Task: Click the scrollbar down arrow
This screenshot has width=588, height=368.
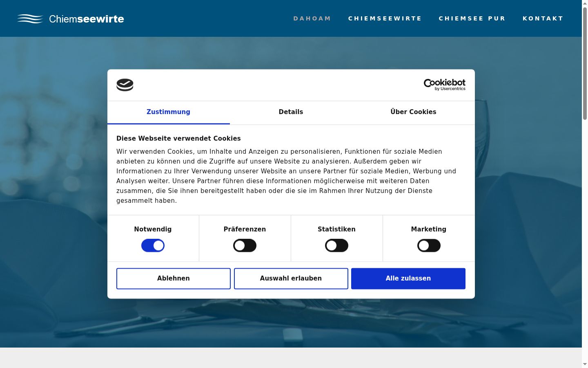Action: click(x=585, y=364)
